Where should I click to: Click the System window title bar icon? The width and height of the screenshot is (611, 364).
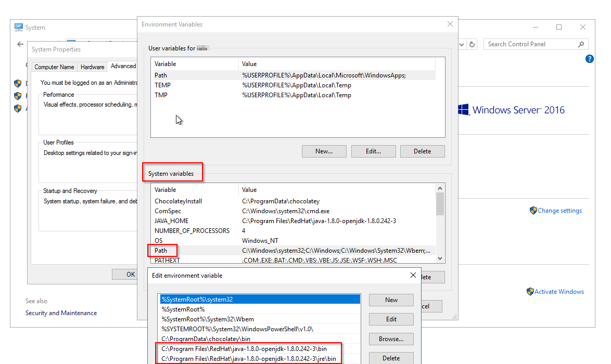tap(19, 27)
